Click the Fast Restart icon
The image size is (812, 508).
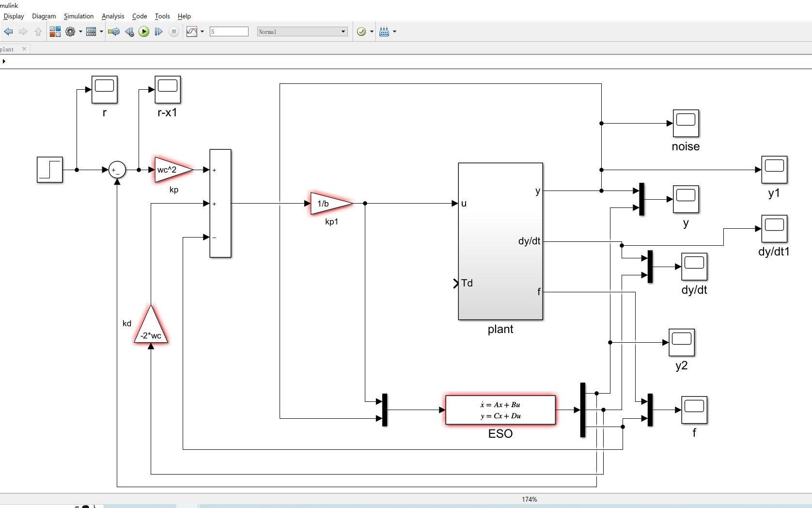click(114, 32)
